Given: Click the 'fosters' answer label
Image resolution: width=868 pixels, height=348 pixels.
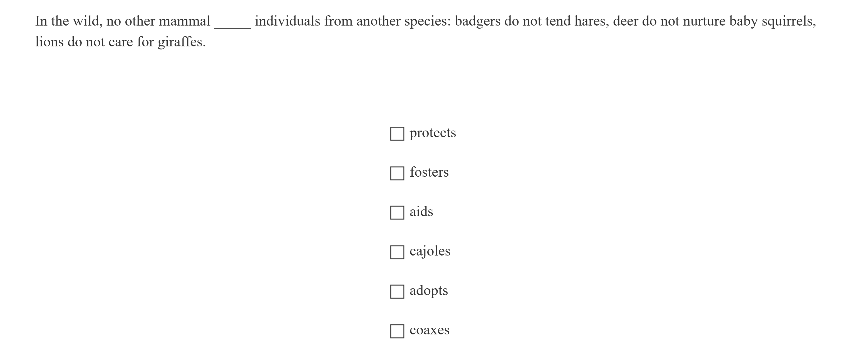Looking at the screenshot, I should (x=429, y=172).
